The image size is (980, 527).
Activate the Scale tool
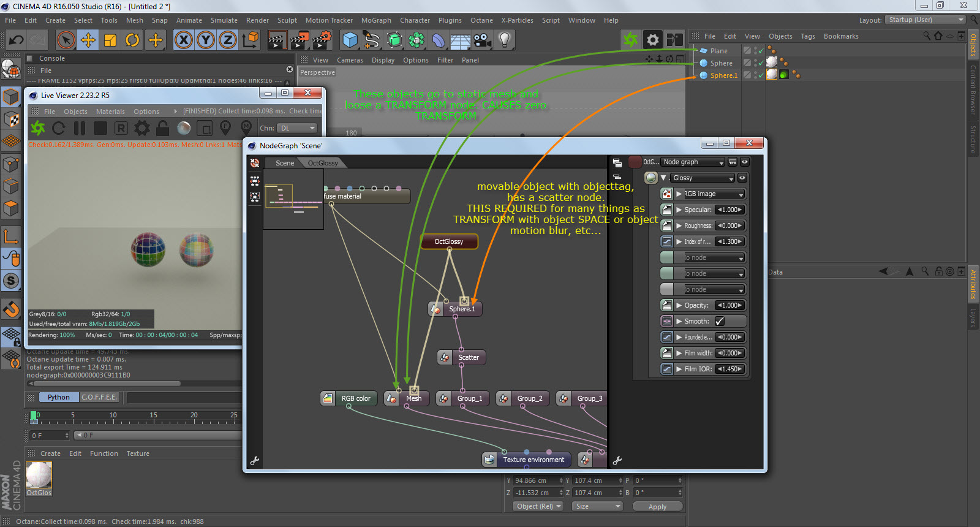tap(110, 40)
